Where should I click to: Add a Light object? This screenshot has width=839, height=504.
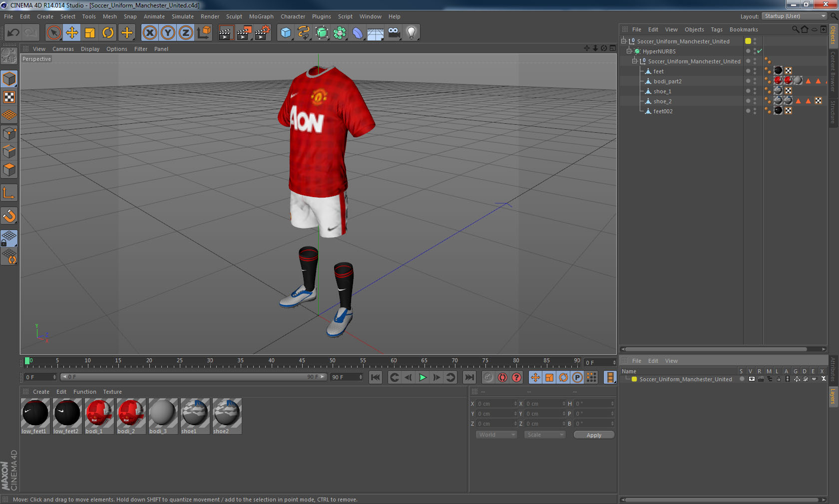(x=412, y=33)
